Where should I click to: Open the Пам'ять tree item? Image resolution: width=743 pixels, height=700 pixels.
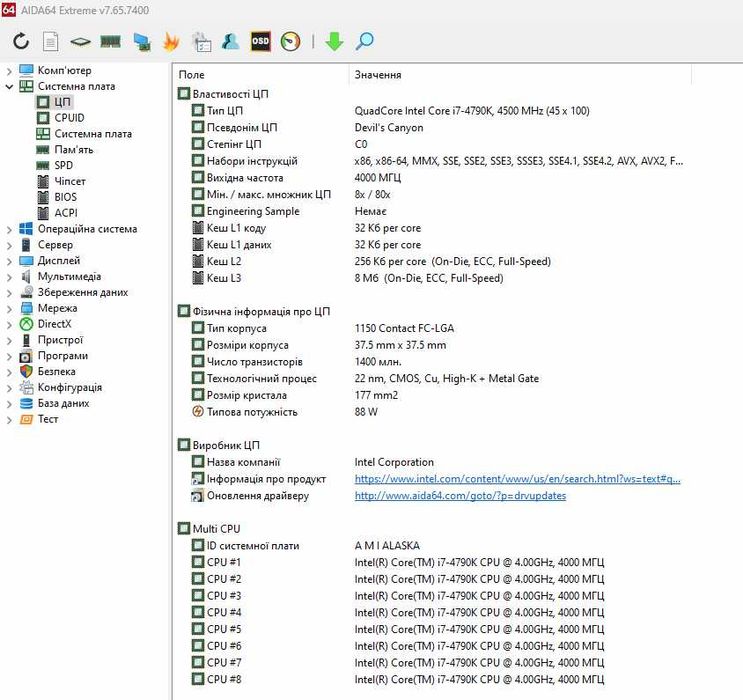pos(65,149)
